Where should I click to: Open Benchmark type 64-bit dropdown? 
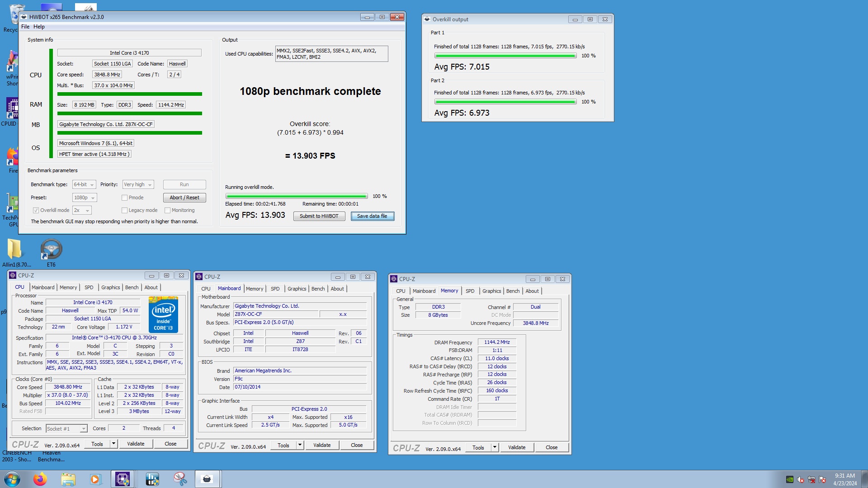tap(84, 184)
